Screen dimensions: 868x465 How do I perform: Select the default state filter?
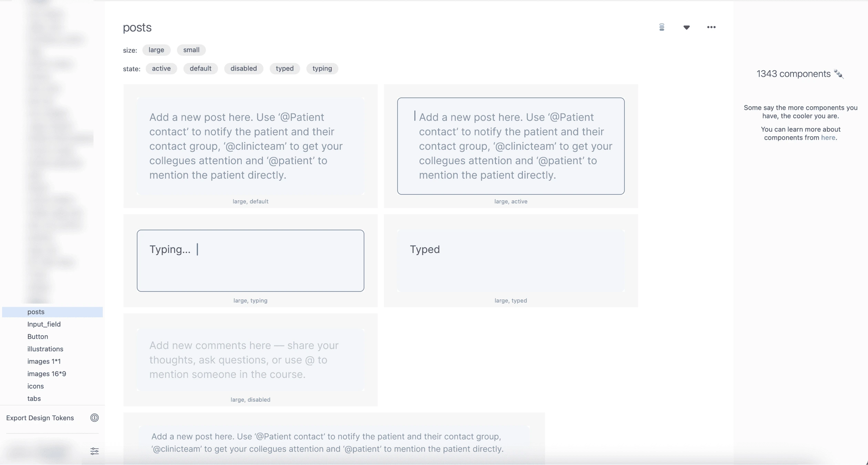200,68
